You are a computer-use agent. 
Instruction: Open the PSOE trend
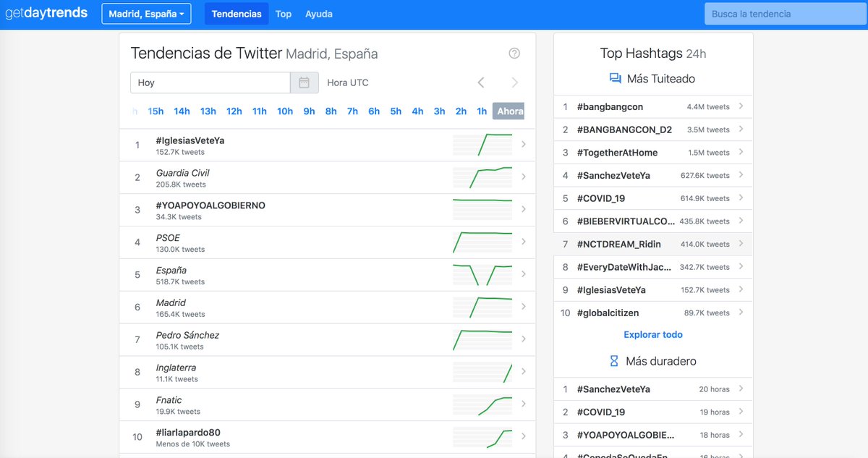coord(168,238)
